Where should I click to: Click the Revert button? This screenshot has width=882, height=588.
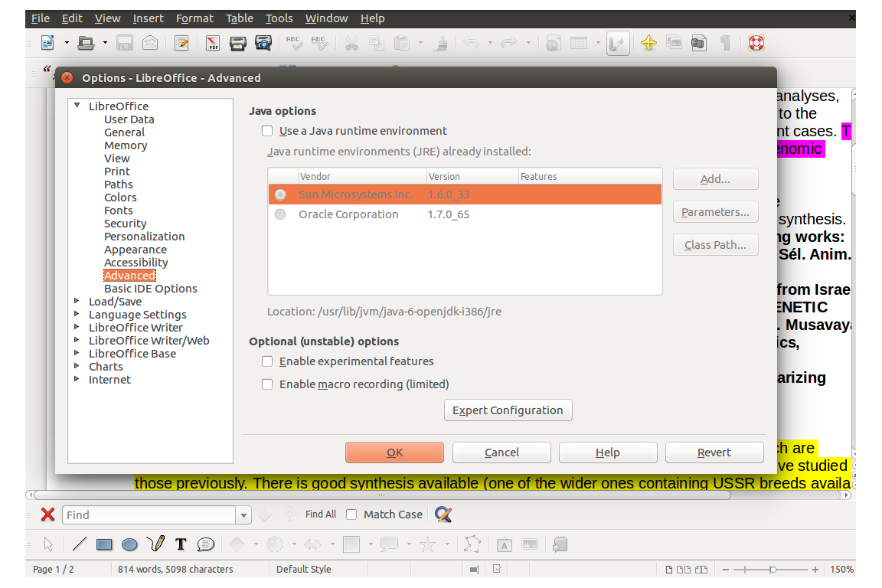click(714, 452)
